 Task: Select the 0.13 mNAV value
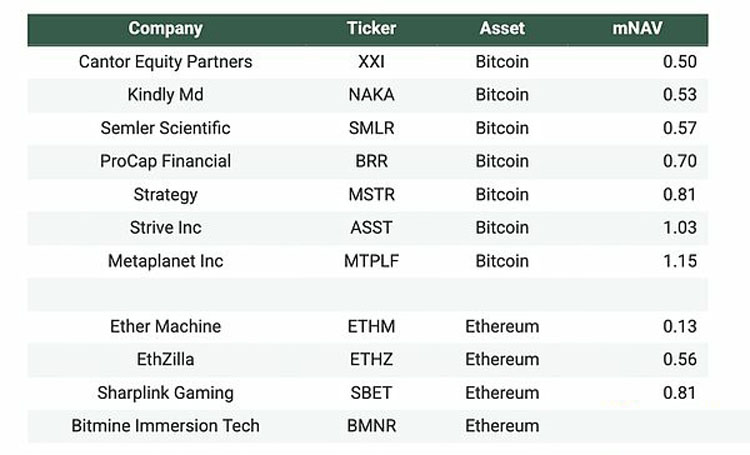679,326
